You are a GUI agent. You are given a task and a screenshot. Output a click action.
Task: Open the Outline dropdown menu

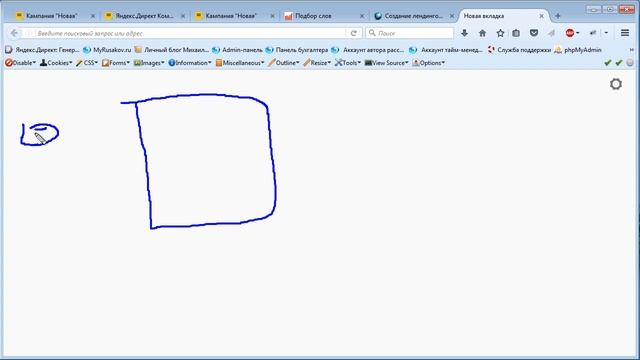[x=284, y=63]
